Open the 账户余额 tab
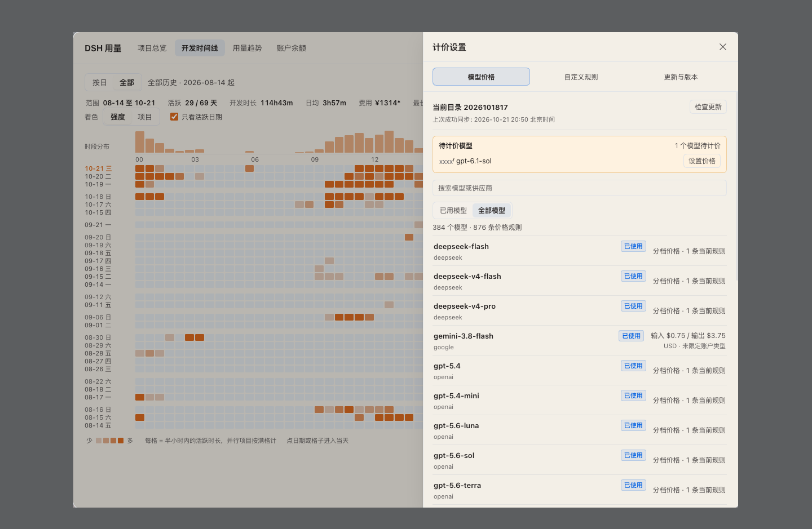812x529 pixels. click(292, 48)
